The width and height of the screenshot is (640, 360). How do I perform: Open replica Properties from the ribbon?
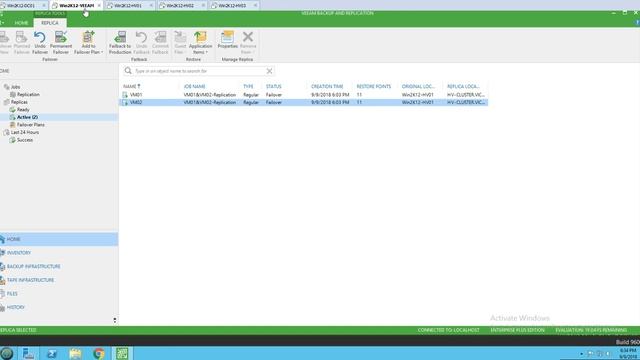pos(227,40)
